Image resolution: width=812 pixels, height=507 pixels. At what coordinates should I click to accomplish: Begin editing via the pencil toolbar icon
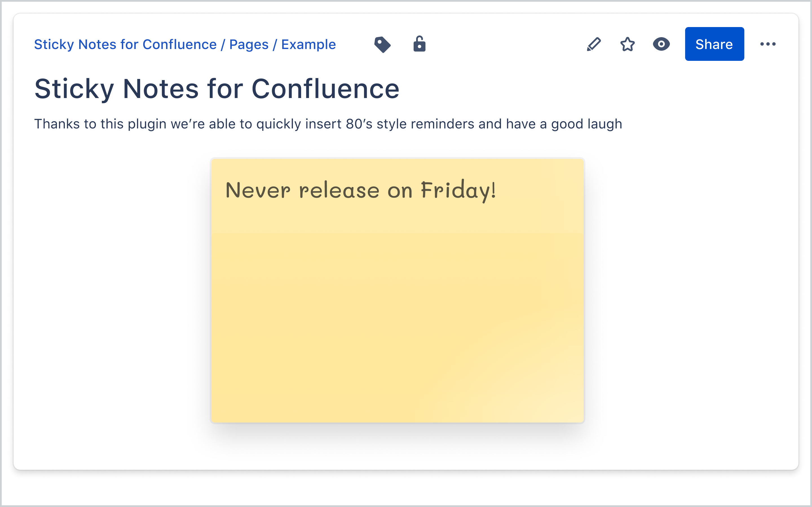coord(594,44)
